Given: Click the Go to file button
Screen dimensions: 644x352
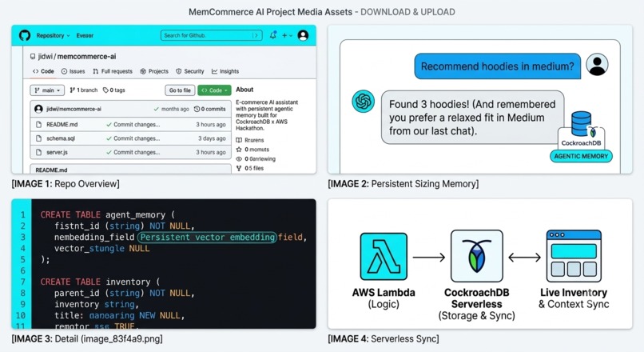Looking at the screenshot, I should [180, 90].
